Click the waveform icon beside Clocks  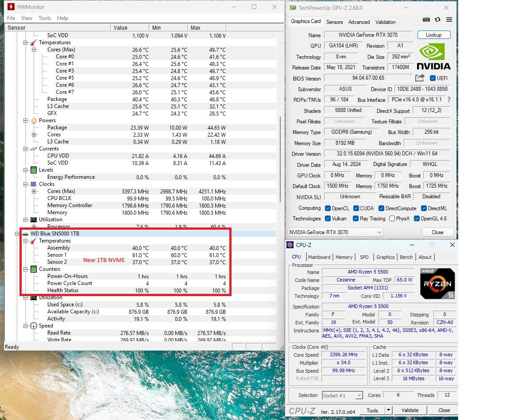34,184
